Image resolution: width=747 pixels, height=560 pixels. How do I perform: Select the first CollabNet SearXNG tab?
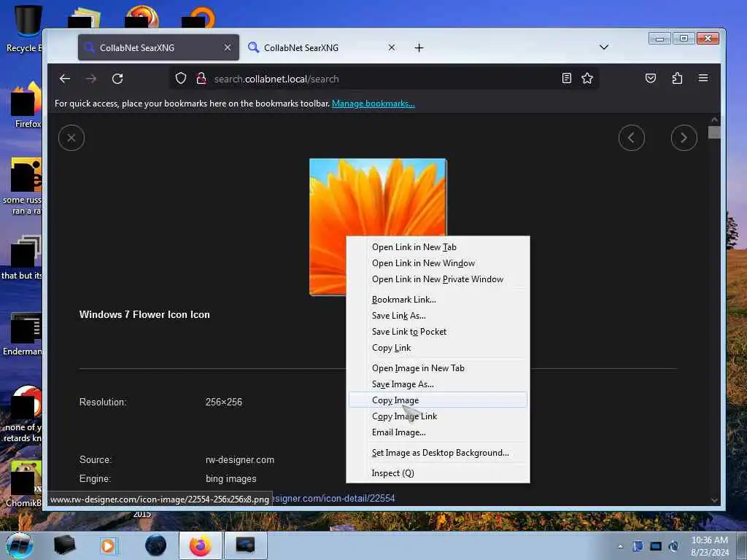[158, 47]
